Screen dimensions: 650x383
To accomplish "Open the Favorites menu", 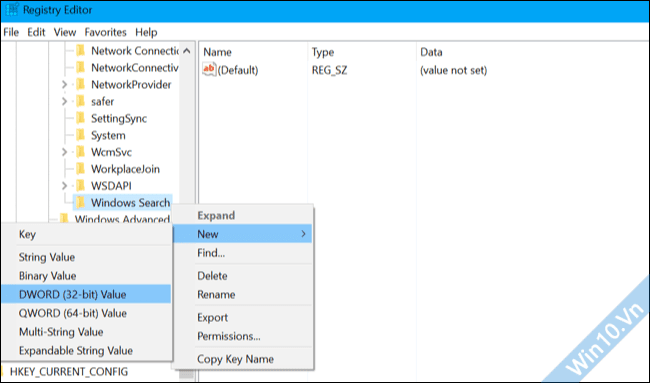I will [x=105, y=32].
